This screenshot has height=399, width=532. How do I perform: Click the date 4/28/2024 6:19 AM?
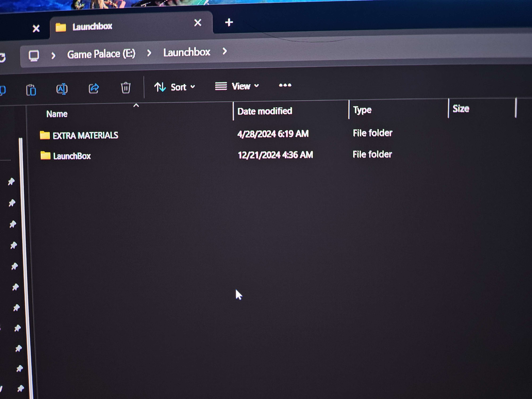click(x=273, y=134)
